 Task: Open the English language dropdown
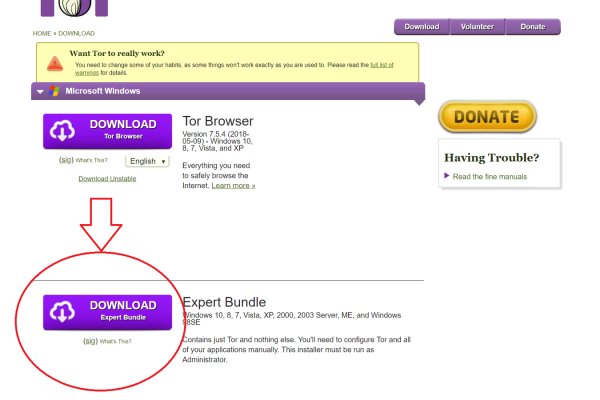click(148, 161)
